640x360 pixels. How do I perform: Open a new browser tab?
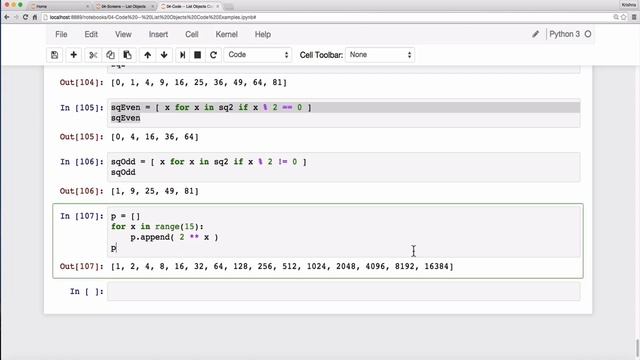point(229,7)
